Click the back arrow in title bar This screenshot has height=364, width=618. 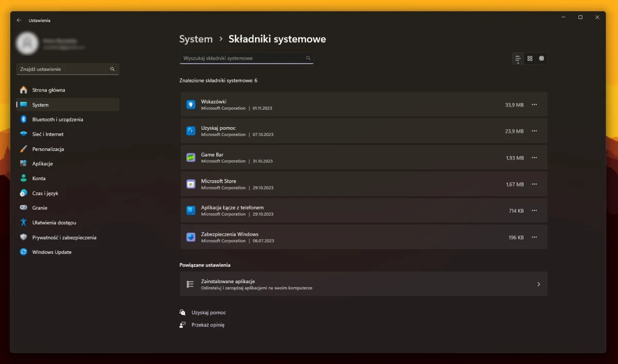(19, 21)
